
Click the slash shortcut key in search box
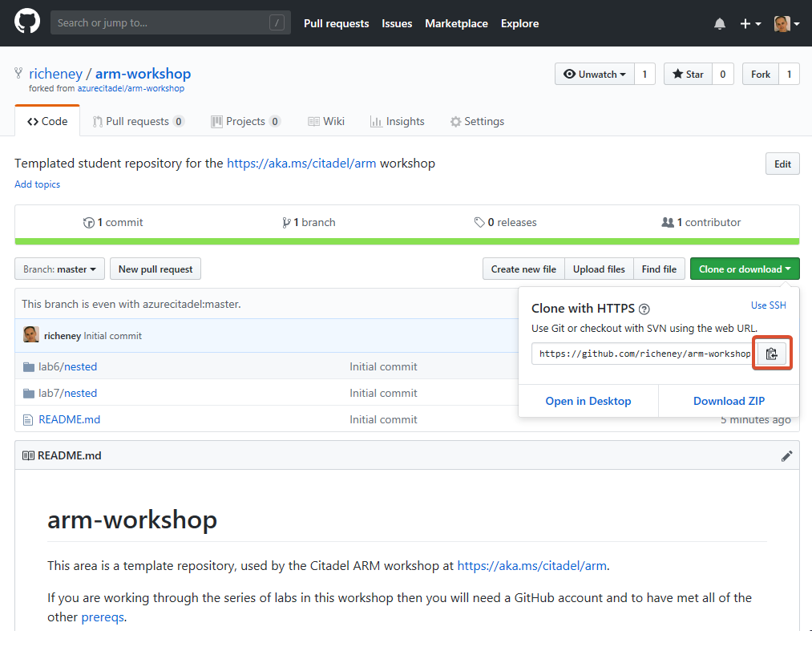(x=277, y=22)
